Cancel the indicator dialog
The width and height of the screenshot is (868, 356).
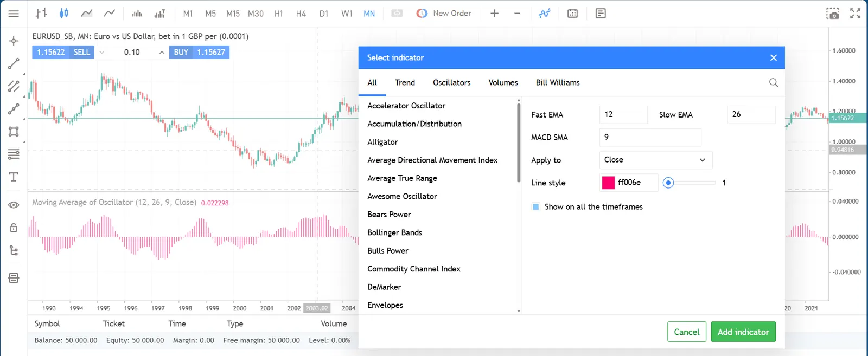686,332
